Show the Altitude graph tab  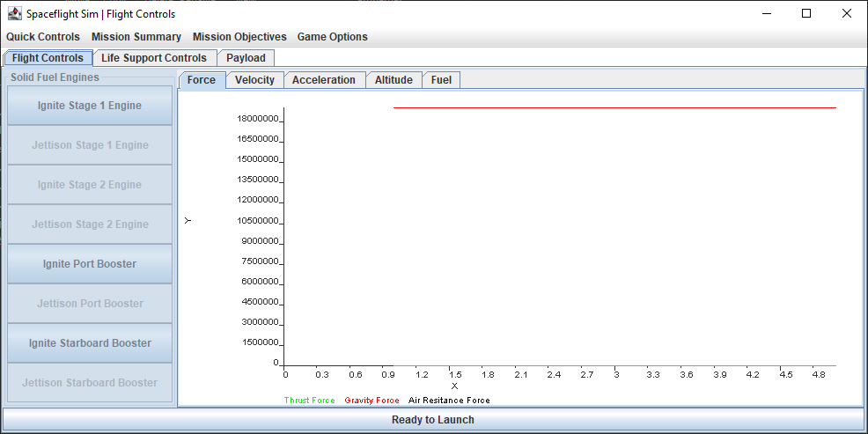tap(394, 80)
